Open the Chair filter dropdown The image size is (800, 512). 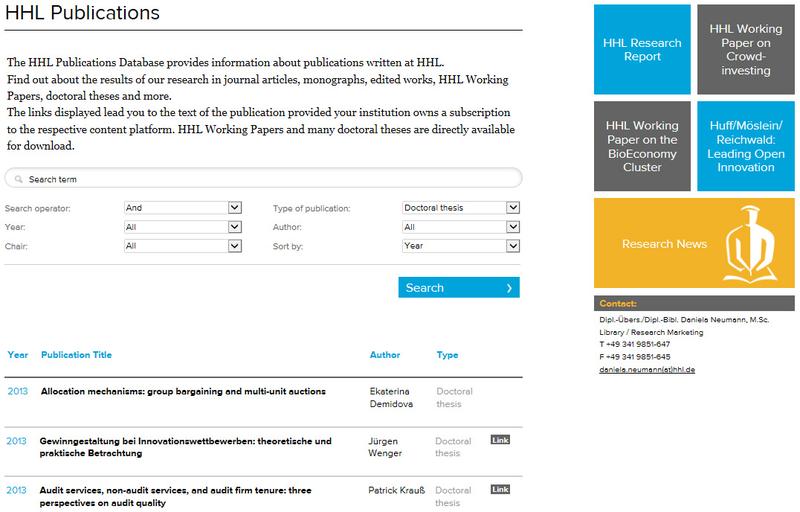click(183, 246)
